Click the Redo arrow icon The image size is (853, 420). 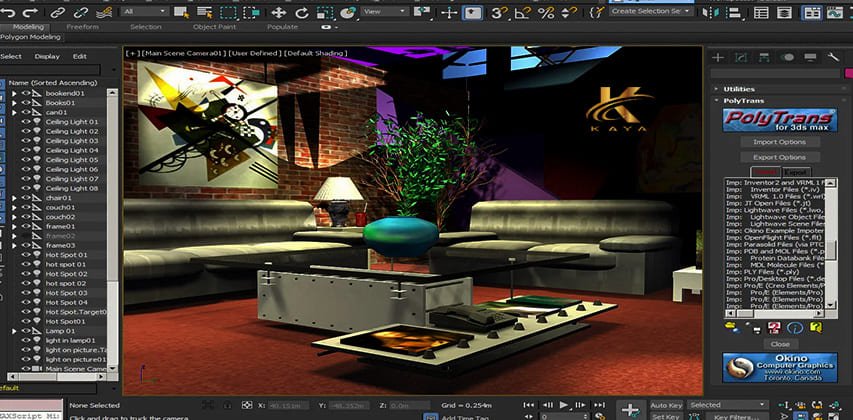click(31, 12)
